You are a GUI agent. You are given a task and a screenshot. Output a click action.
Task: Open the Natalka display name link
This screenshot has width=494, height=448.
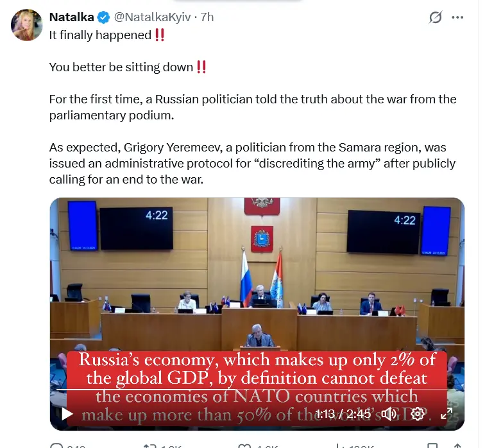pos(71,17)
